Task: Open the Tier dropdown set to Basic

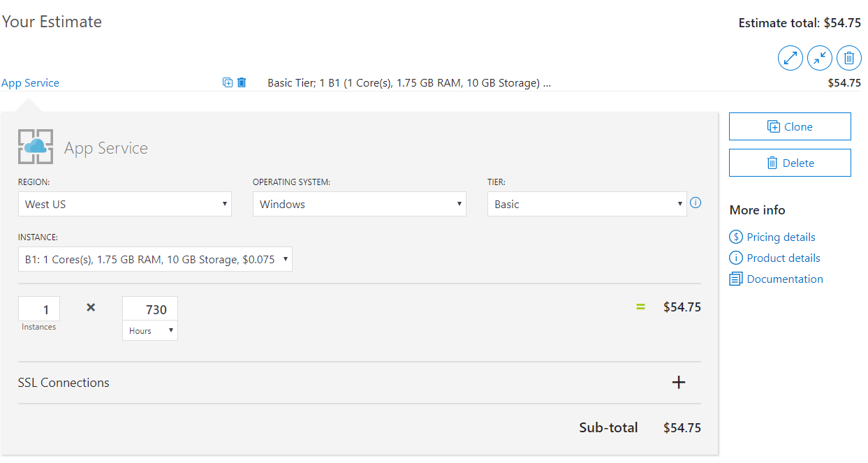Action: 587,204
